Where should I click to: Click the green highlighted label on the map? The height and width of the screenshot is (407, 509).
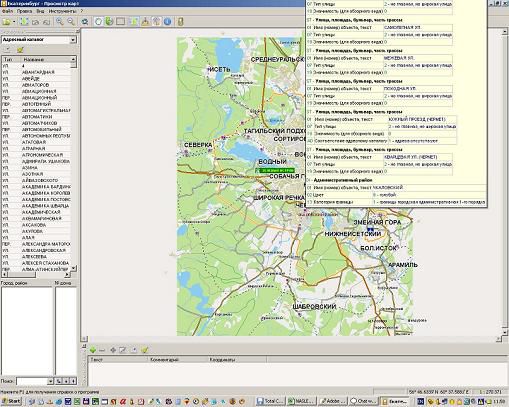coord(276,170)
